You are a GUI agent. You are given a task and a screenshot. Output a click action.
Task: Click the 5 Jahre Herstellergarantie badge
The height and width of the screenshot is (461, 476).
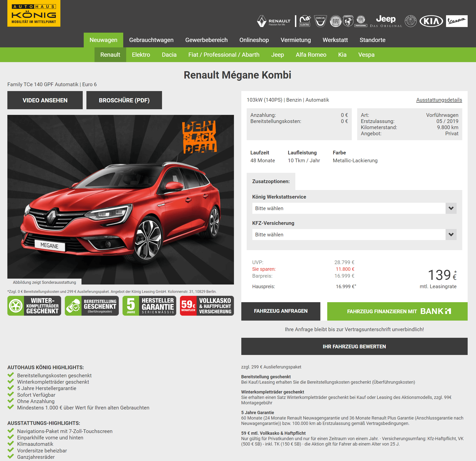tap(149, 306)
